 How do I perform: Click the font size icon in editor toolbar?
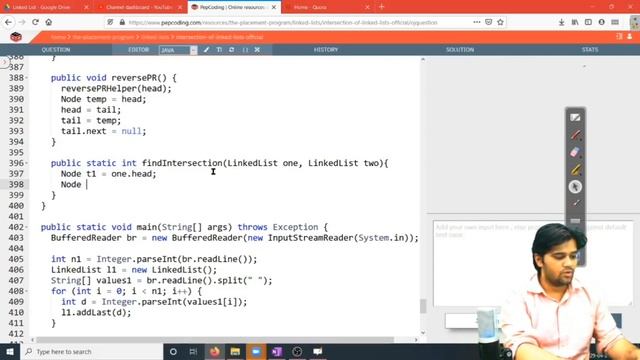point(219,50)
